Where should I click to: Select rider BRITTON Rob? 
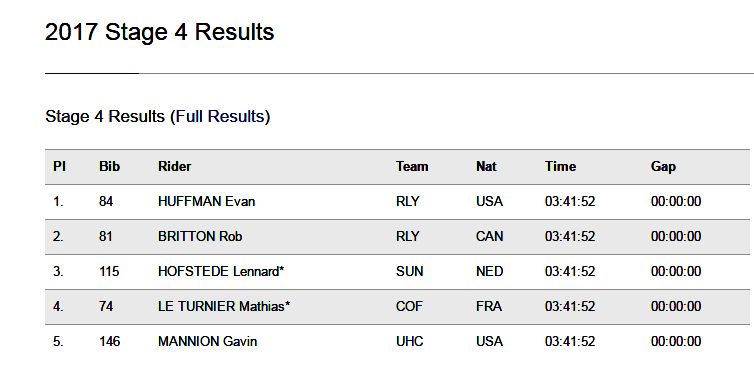[x=200, y=237]
